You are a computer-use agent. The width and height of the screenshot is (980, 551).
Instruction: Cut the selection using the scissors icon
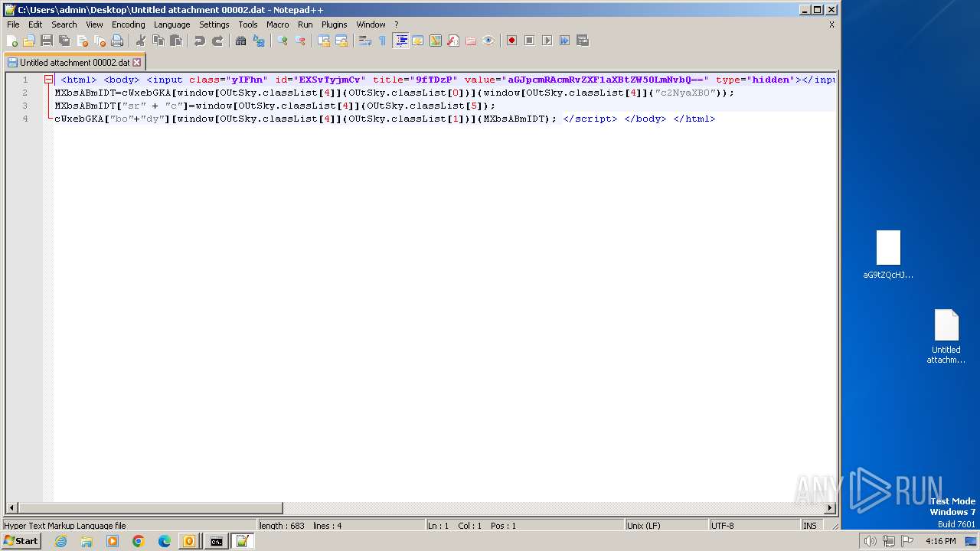click(x=140, y=41)
